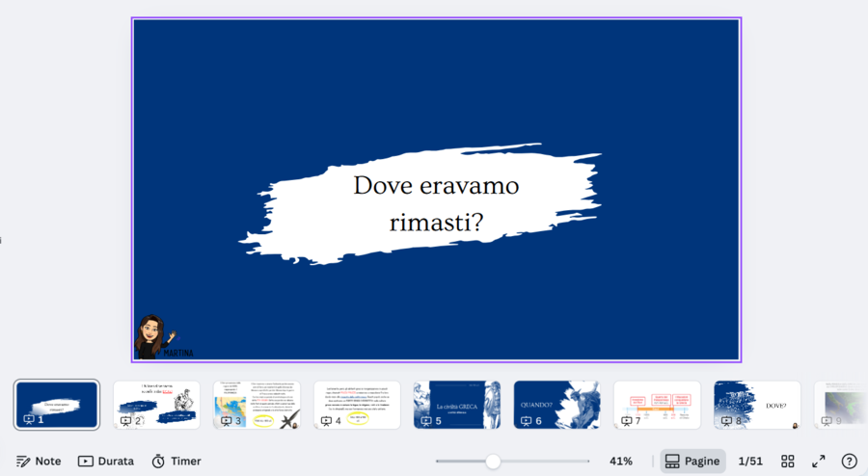Open the 41% zoom level menu
The height and width of the screenshot is (476, 868).
(621, 462)
